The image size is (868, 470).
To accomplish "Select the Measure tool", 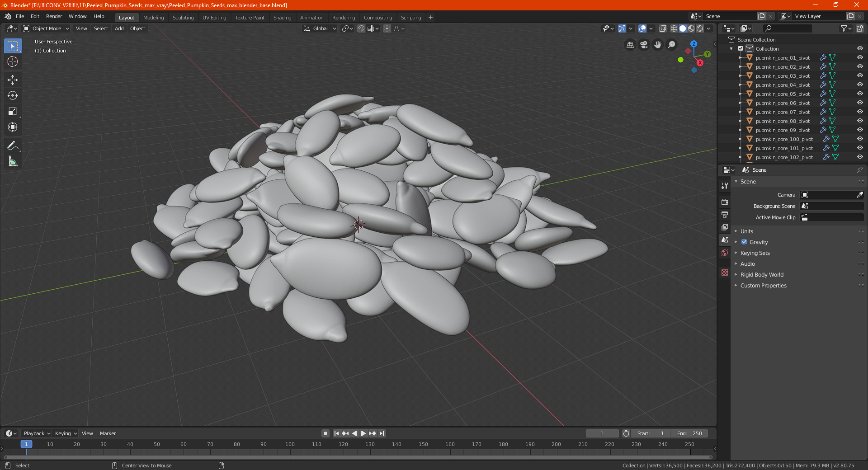I will point(13,161).
